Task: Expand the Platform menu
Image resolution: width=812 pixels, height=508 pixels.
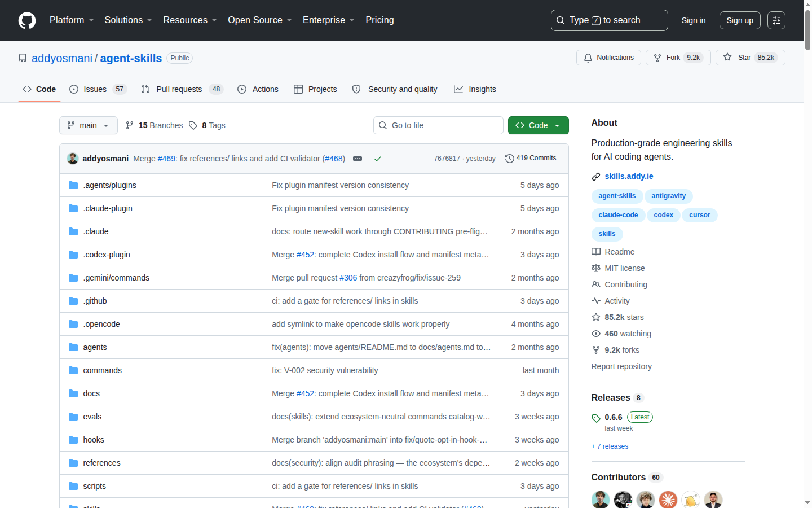Action: coord(72,20)
